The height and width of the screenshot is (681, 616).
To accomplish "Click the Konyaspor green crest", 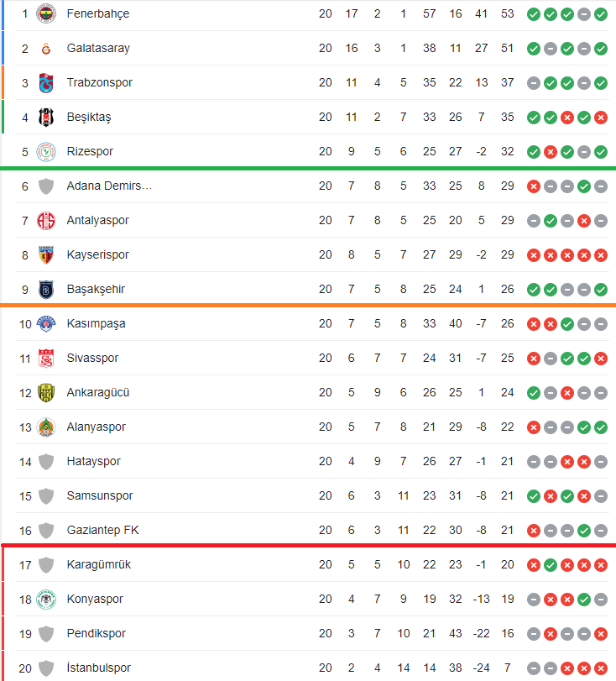I will [46, 599].
